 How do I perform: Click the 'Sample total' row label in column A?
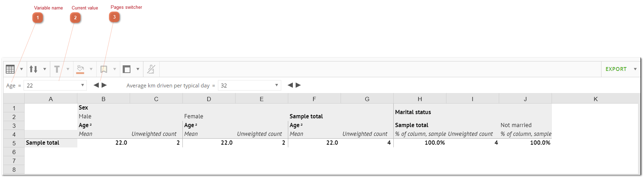(x=43, y=143)
